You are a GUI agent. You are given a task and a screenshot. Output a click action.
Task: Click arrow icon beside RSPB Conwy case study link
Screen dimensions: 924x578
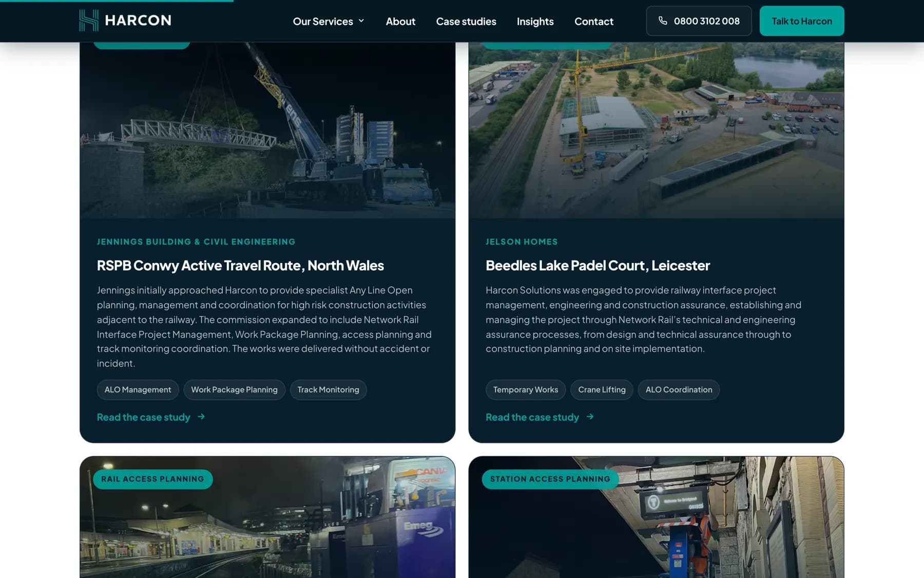point(201,417)
